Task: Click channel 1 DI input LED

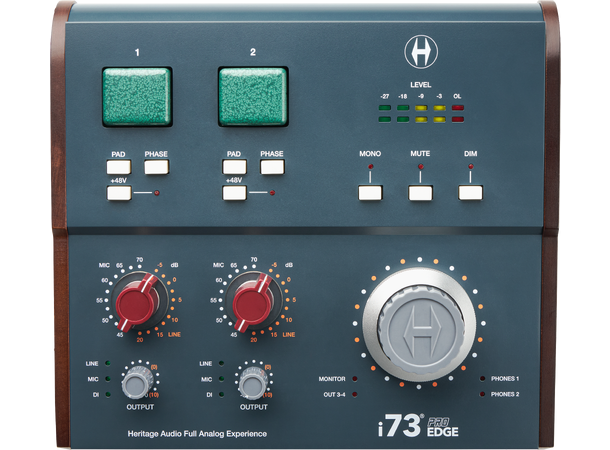Action: coord(108,394)
